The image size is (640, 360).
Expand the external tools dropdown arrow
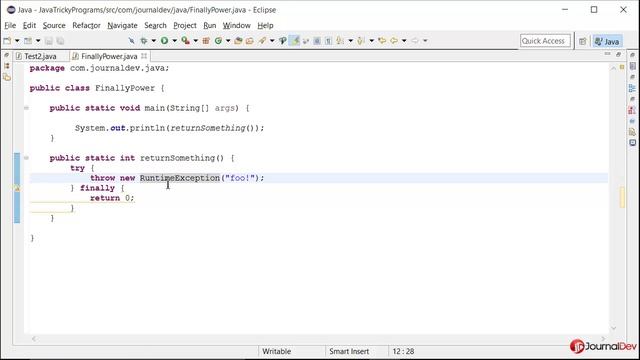tap(196, 41)
